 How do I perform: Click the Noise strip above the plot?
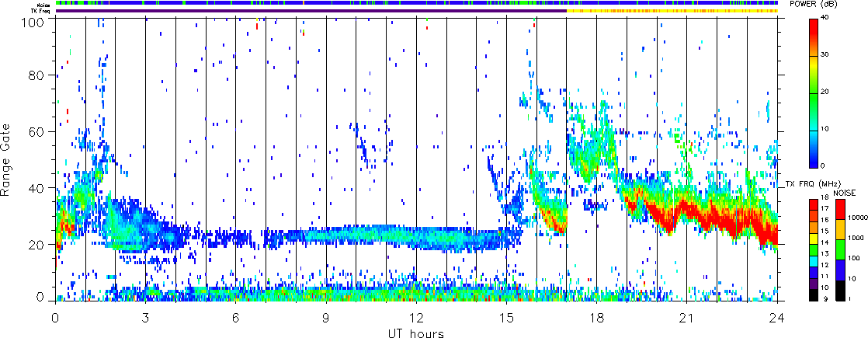(416, 3)
